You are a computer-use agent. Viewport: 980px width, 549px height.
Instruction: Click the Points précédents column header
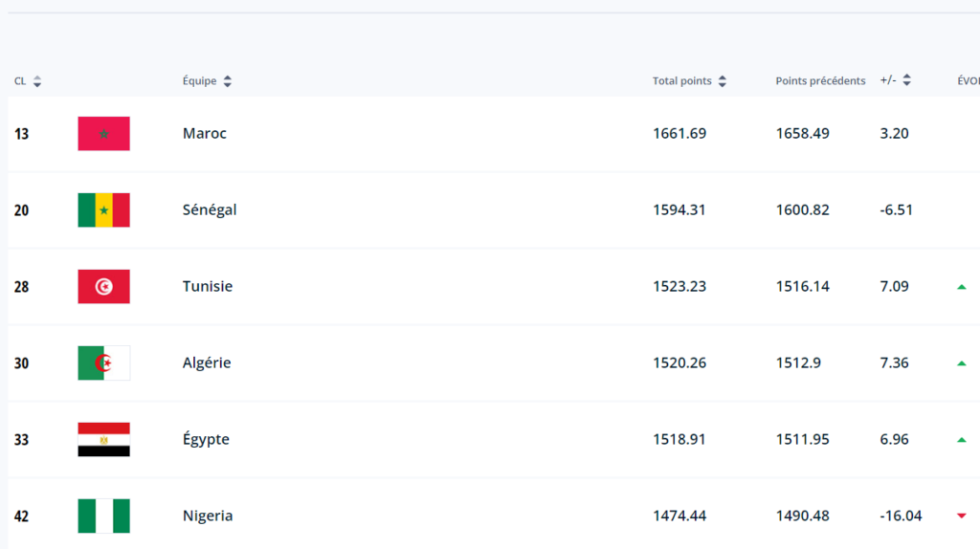820,81
